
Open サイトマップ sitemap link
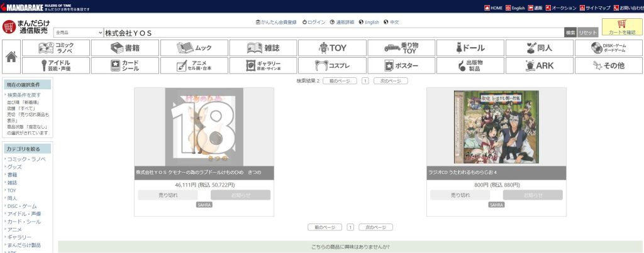click(595, 8)
